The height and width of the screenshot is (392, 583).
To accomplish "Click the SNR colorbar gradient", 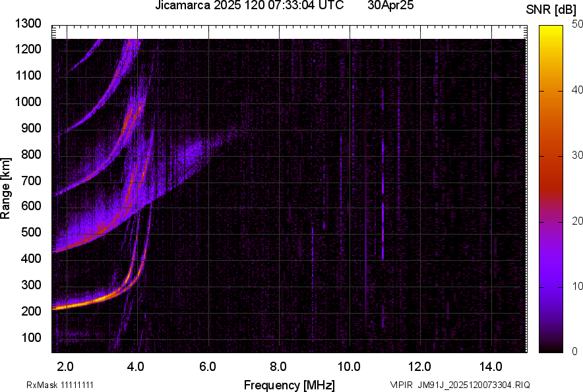I will pyautogui.click(x=551, y=189).
